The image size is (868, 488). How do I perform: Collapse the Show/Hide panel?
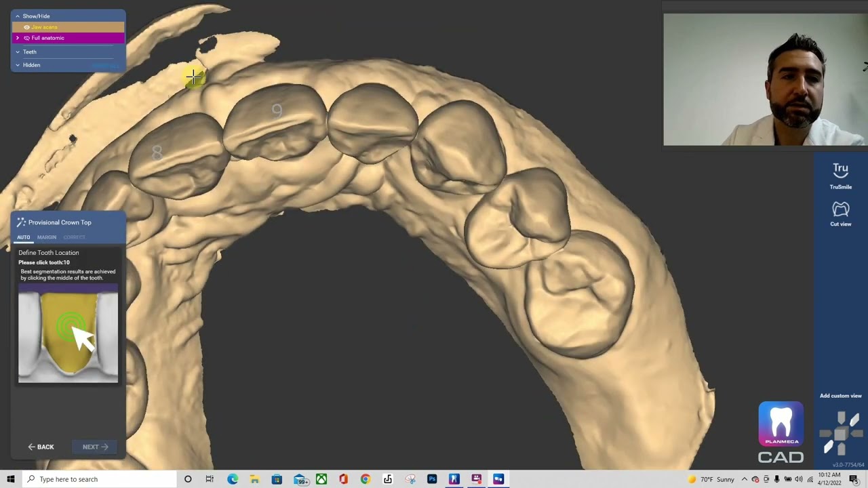18,16
